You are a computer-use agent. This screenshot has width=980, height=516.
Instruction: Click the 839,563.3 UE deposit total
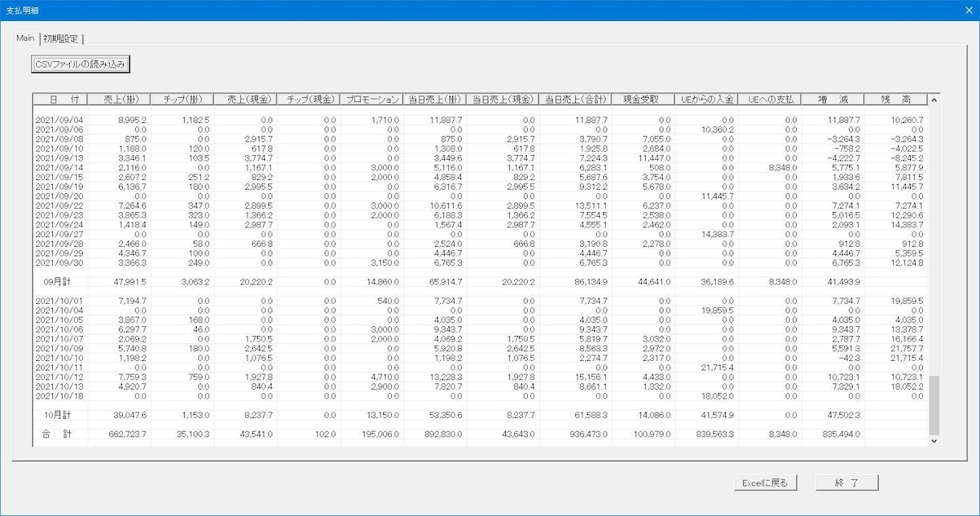pyautogui.click(x=716, y=434)
